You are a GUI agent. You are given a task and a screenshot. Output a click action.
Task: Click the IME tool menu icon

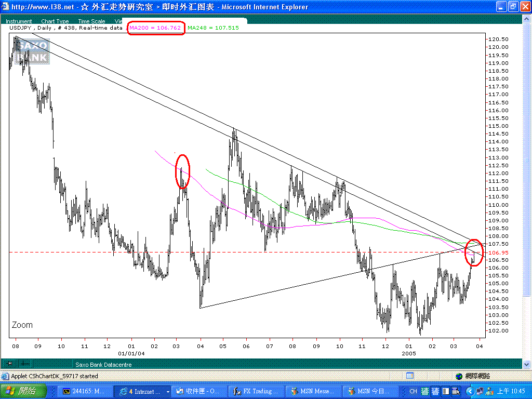(456, 391)
